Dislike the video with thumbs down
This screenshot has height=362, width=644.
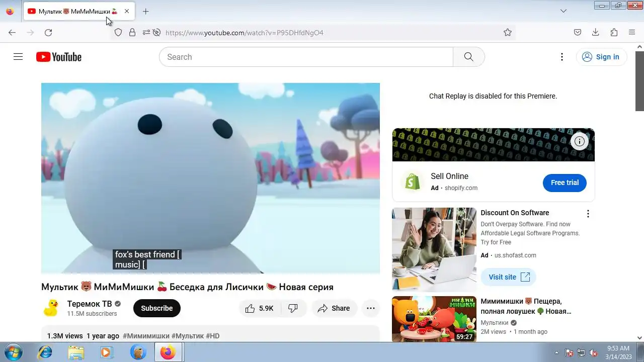tap(293, 308)
